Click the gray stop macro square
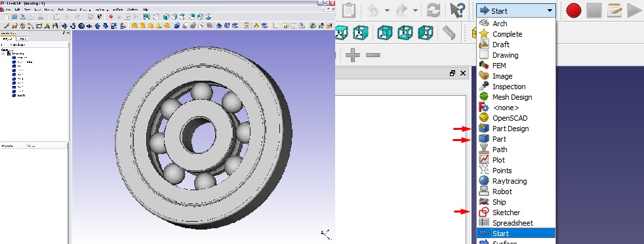The height and width of the screenshot is (244, 644). [594, 10]
